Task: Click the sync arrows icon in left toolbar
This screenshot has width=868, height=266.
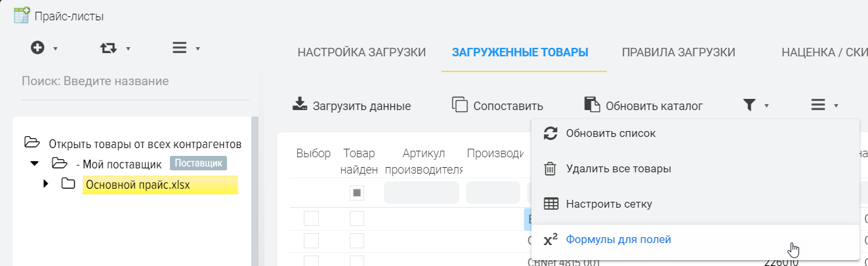Action: pyautogui.click(x=108, y=48)
